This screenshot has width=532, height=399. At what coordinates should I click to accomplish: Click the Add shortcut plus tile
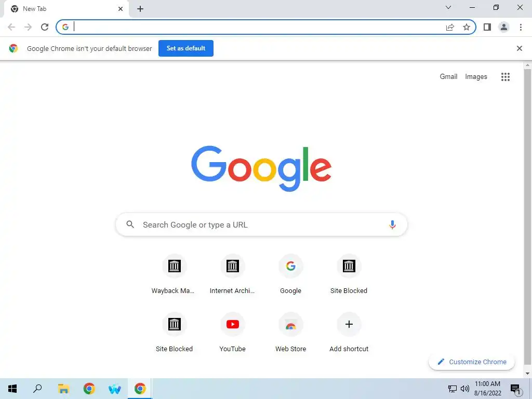pos(349,332)
